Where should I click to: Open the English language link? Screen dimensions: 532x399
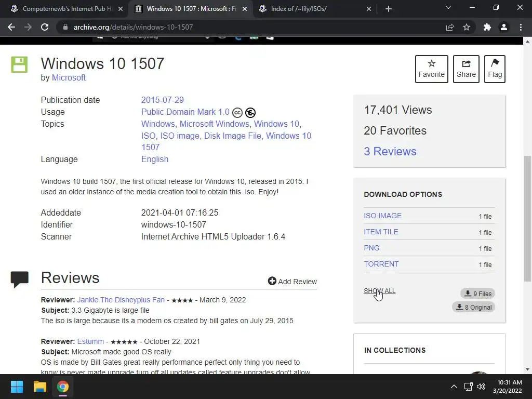155,159
